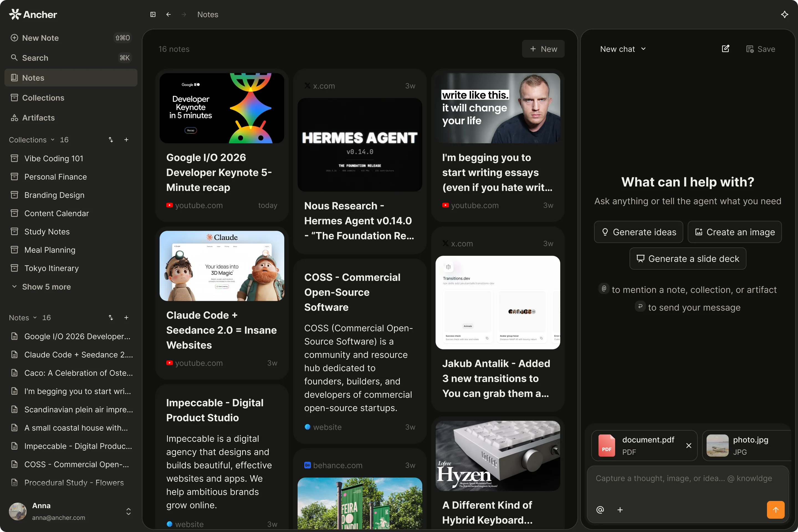Create a New Note from sidebar
The image size is (798, 532).
[71, 38]
